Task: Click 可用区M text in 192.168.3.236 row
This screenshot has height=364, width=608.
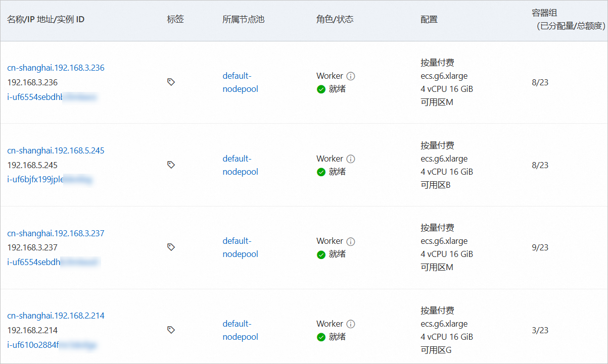Action: coord(437,102)
